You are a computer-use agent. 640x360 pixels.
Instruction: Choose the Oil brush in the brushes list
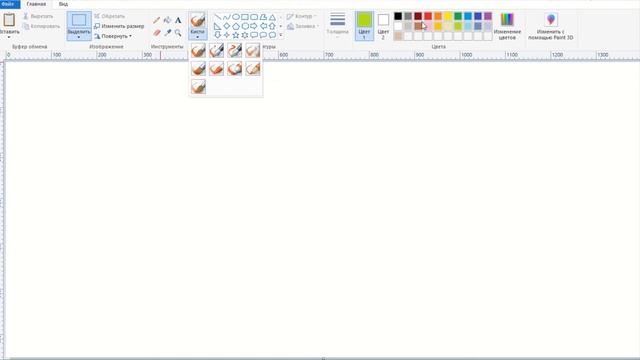click(x=198, y=69)
